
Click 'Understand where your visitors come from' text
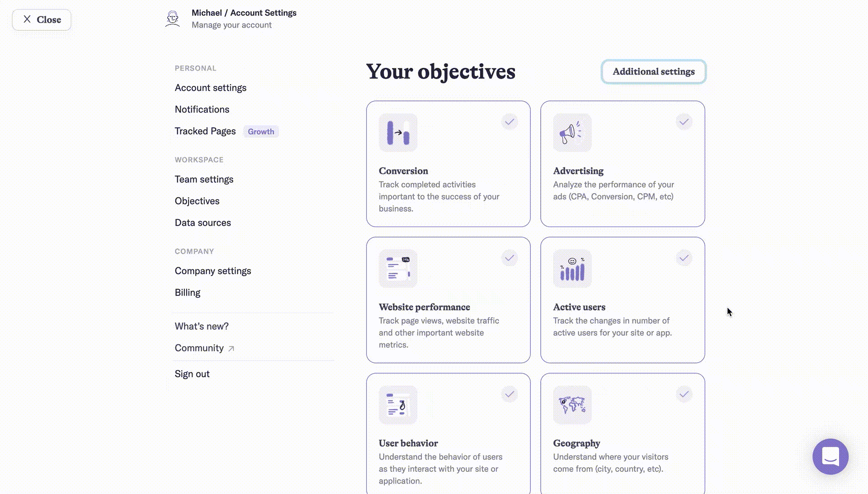(x=610, y=463)
